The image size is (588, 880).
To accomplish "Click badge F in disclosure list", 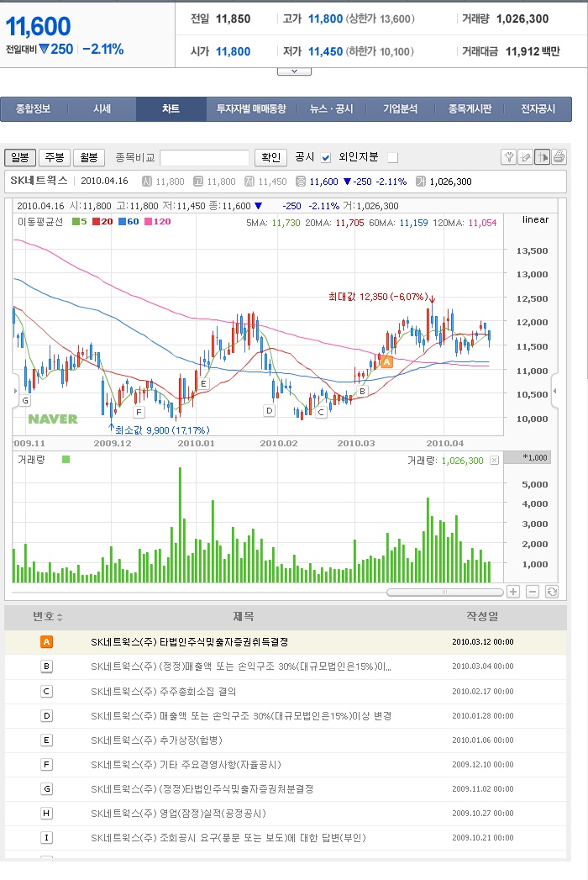I will [46, 764].
